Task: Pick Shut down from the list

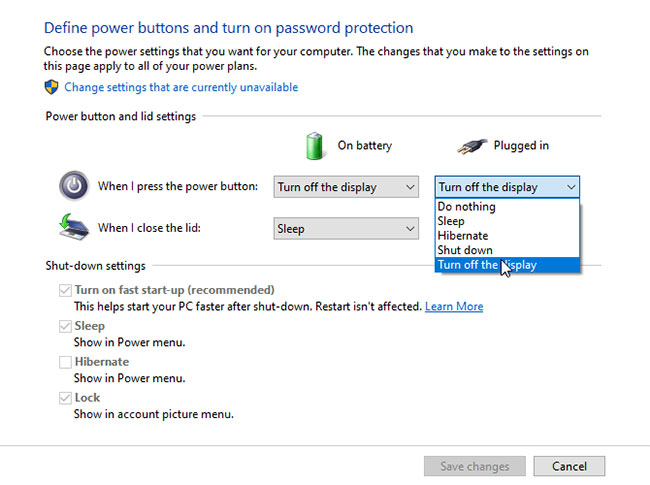Action: pos(465,250)
